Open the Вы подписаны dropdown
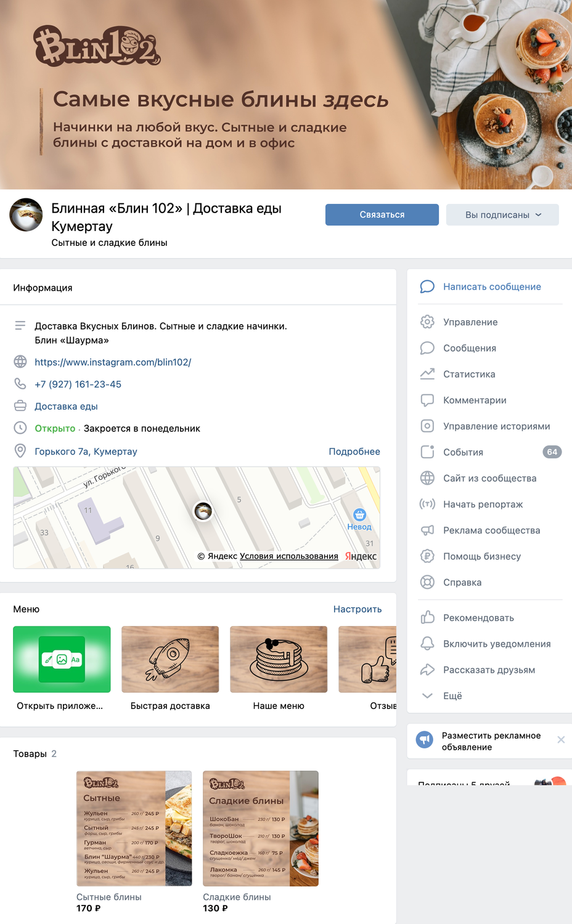The image size is (572, 924). pyautogui.click(x=502, y=214)
